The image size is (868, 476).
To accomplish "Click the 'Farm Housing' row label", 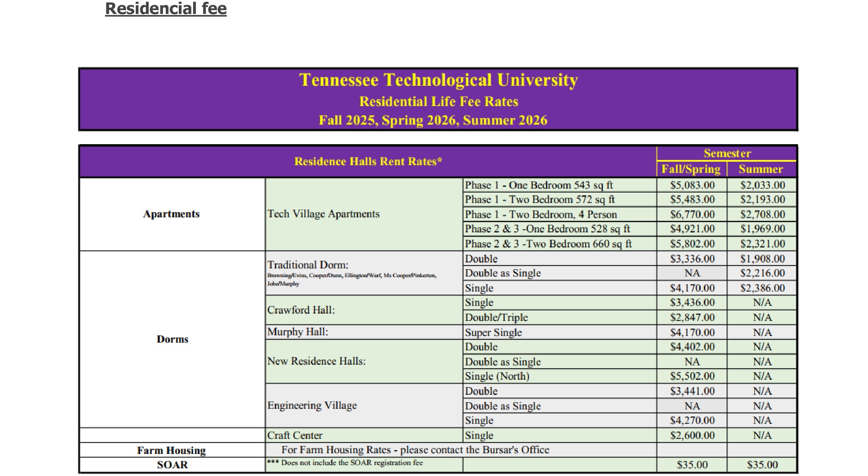I will [171, 450].
